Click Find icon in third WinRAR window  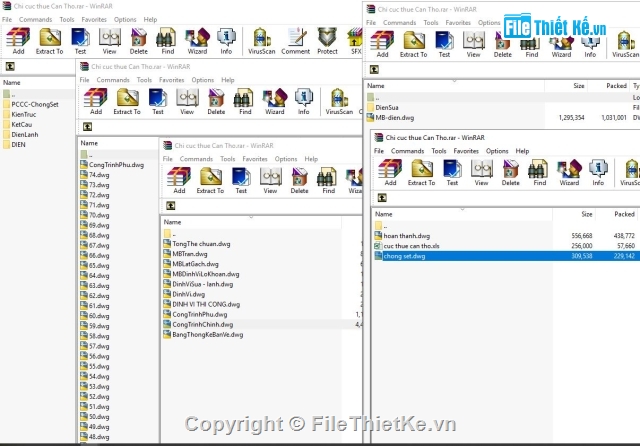pos(328,180)
